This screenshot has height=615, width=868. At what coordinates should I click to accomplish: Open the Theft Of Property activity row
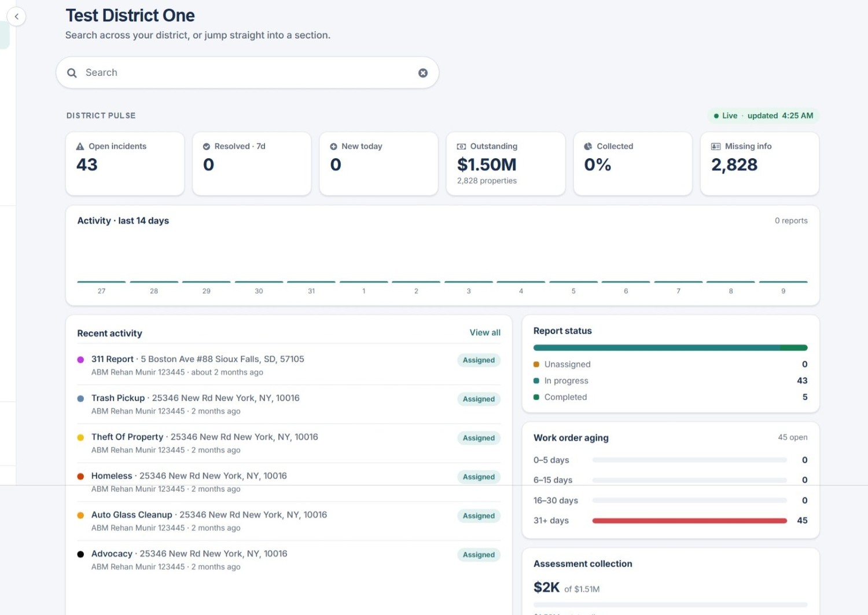[x=289, y=443]
